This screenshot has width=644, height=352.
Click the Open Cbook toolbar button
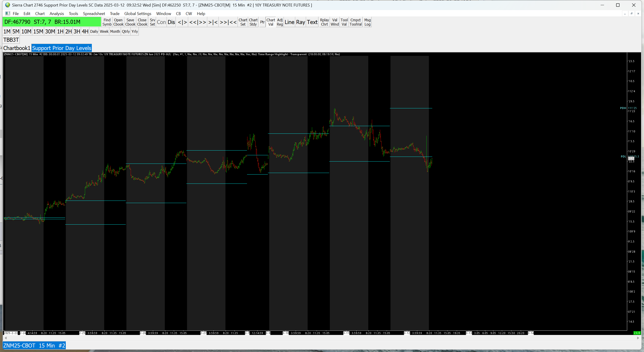(x=118, y=22)
